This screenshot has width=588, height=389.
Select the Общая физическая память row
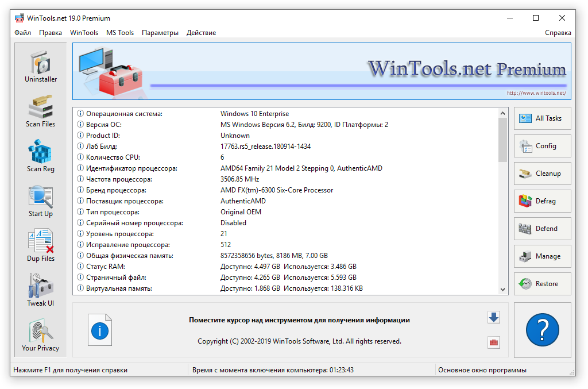[x=287, y=256]
